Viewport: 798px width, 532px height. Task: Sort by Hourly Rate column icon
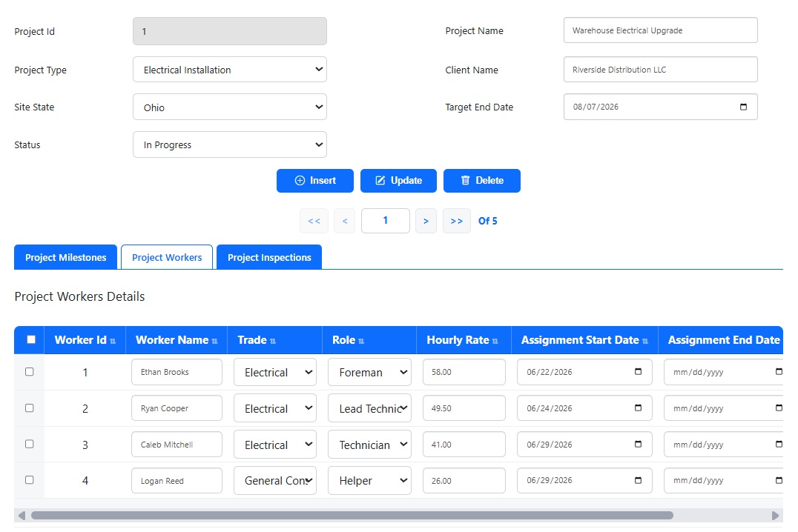[x=495, y=341]
